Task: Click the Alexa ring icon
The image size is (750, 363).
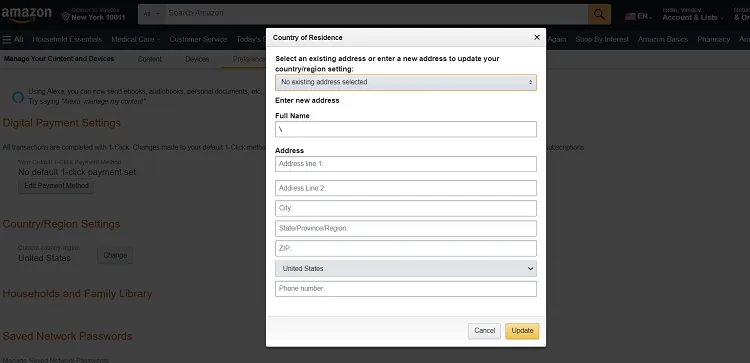Action: point(18,98)
